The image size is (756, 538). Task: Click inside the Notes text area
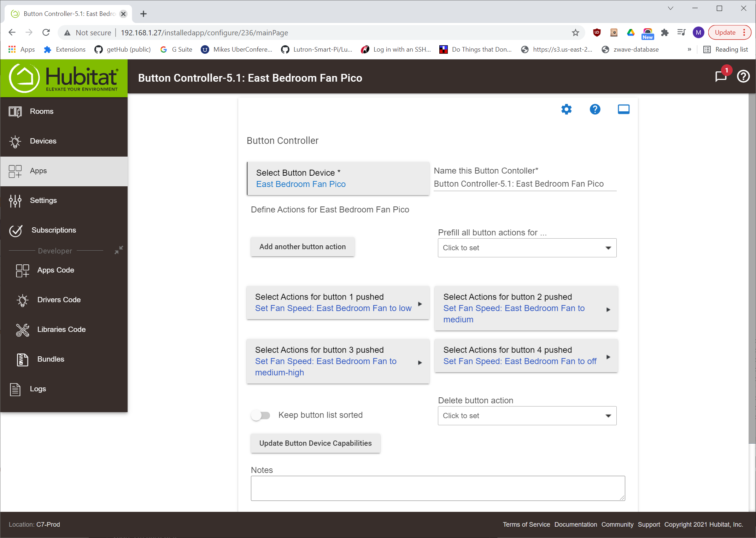[438, 488]
